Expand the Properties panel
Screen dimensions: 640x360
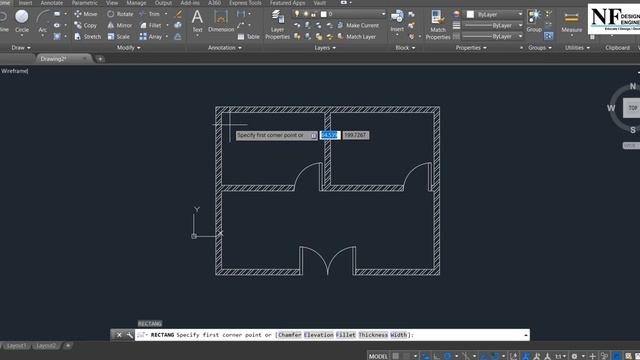pos(471,48)
